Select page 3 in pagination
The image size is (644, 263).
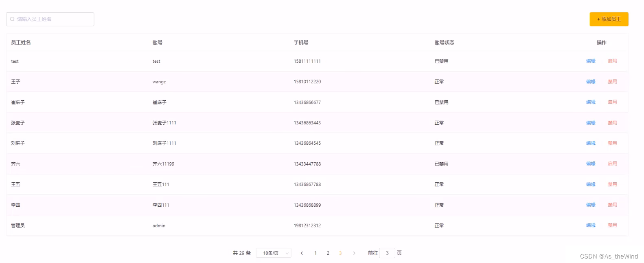point(340,253)
